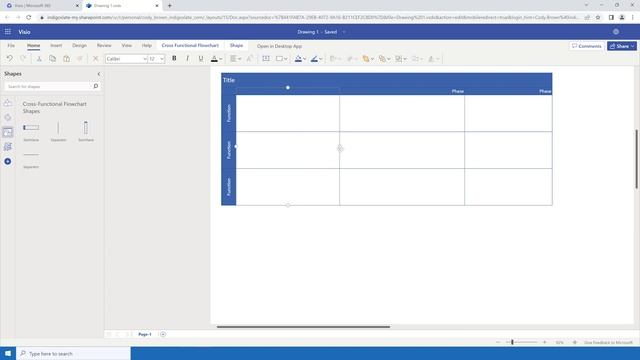
Task: Open settings gear in Visio header
Action: point(616,32)
